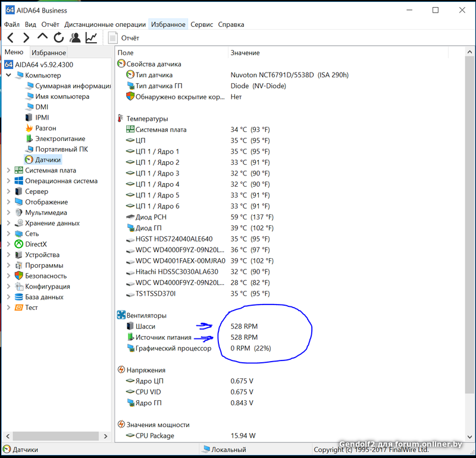The image size is (476, 458).
Task: Select Разгон in the tree
Action: click(x=45, y=128)
